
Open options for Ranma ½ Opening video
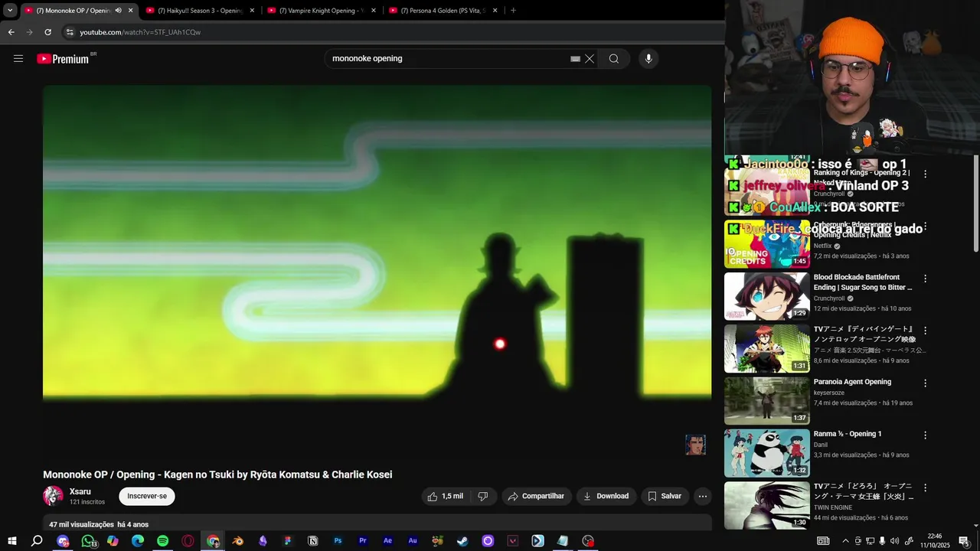point(925,435)
